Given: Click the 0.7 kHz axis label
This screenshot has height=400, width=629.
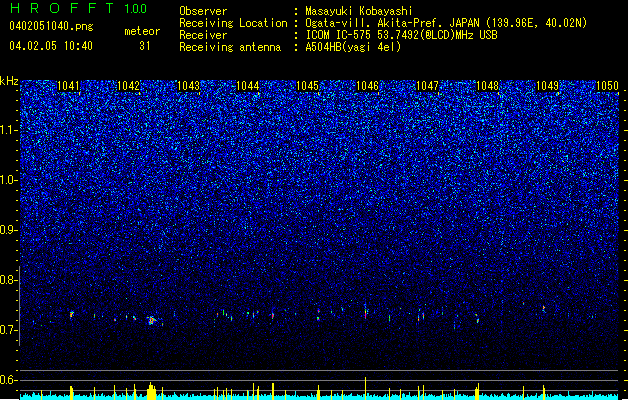Looking at the screenshot, I should (9, 330).
